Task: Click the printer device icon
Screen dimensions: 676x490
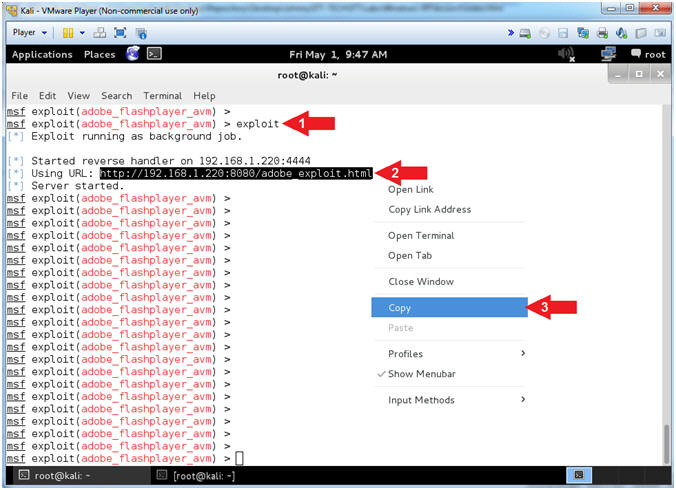Action: 602,33
